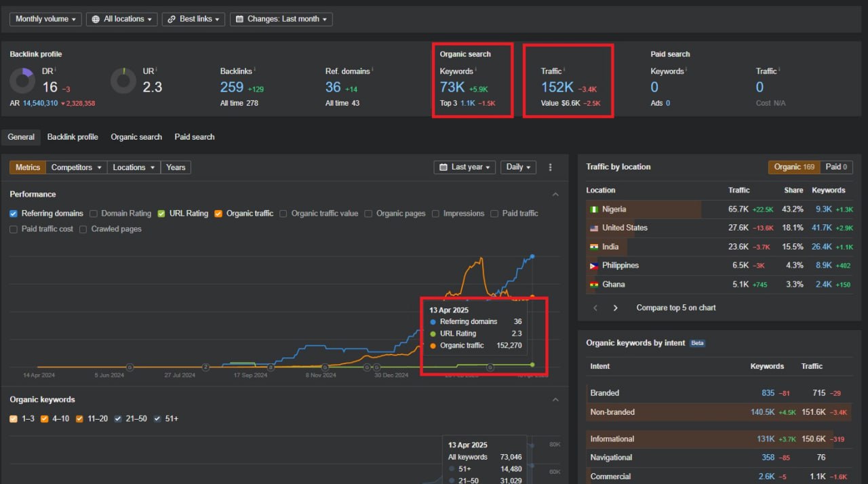Toggle the Organic traffic value checkbox
The height and width of the screenshot is (484, 868).
click(284, 214)
